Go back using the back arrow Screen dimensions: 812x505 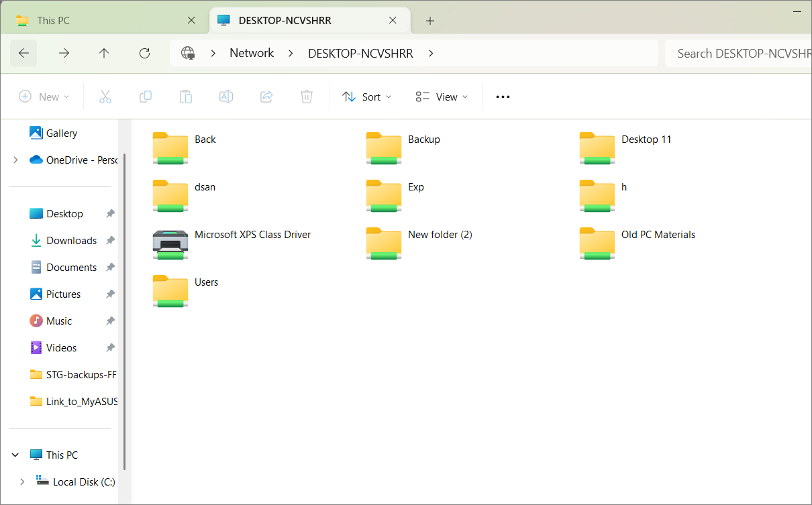pos(23,53)
